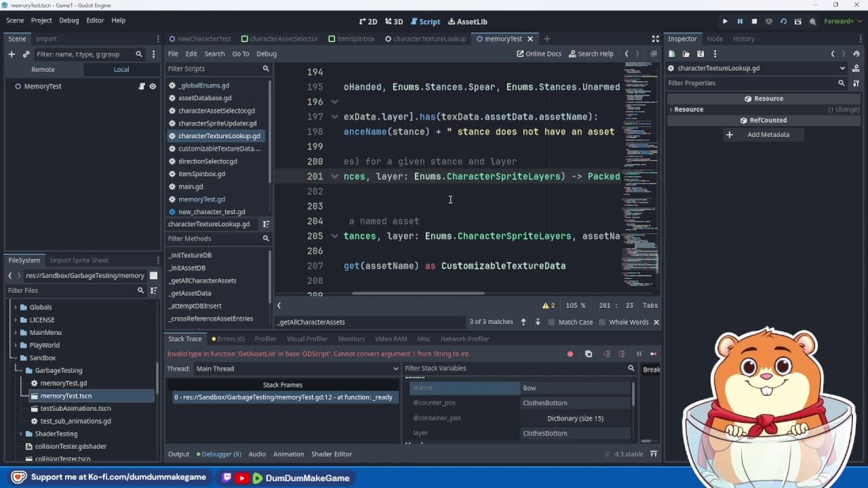Select memoryTest.tscn in FileSystem
This screenshot has height=488, width=868.
point(66,396)
